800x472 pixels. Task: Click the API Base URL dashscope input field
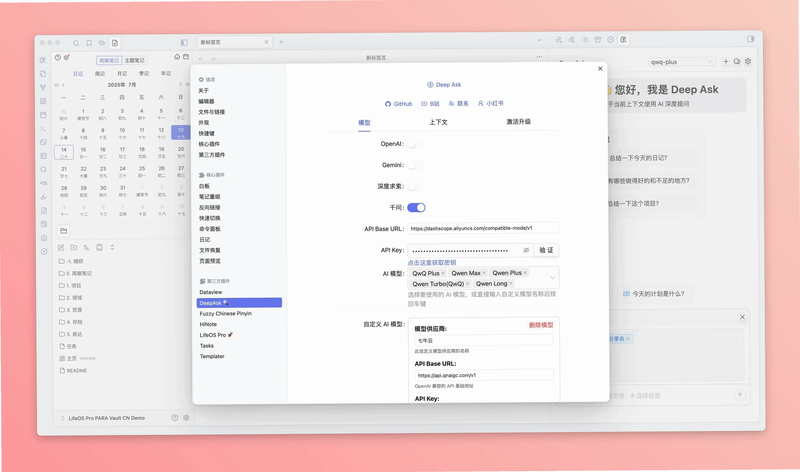click(483, 228)
